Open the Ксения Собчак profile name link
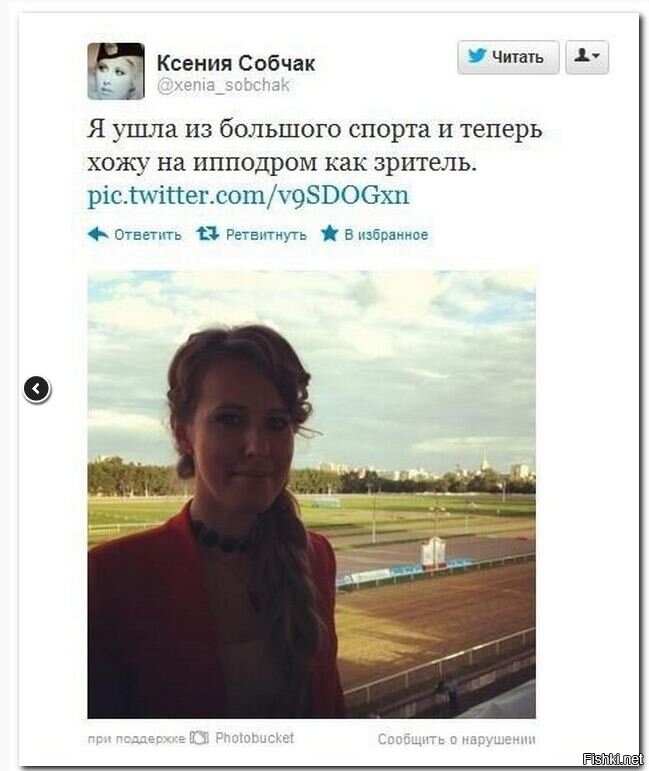Screen dimensions: 649x771 236,63
